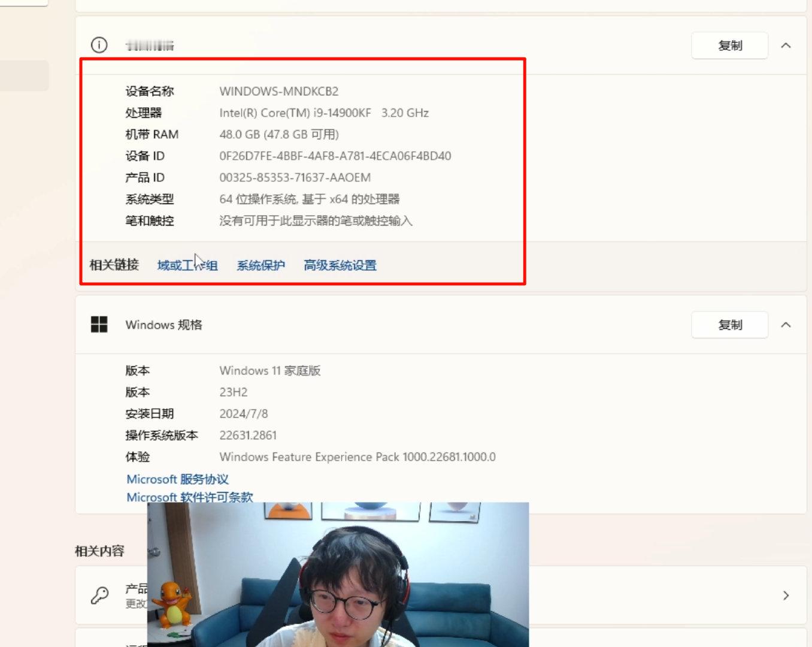Select RAM value 48.0 GB text
812x647 pixels.
pyautogui.click(x=279, y=134)
